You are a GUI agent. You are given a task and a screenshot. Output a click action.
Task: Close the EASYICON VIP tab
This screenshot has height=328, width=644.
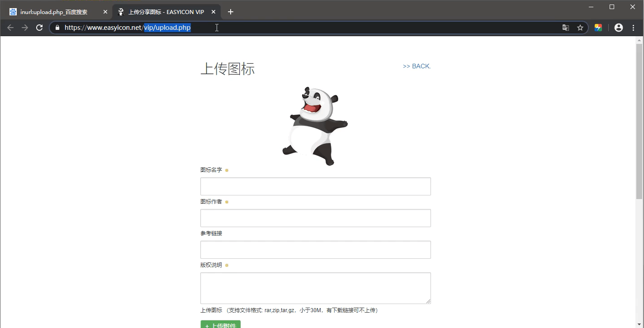[213, 12]
